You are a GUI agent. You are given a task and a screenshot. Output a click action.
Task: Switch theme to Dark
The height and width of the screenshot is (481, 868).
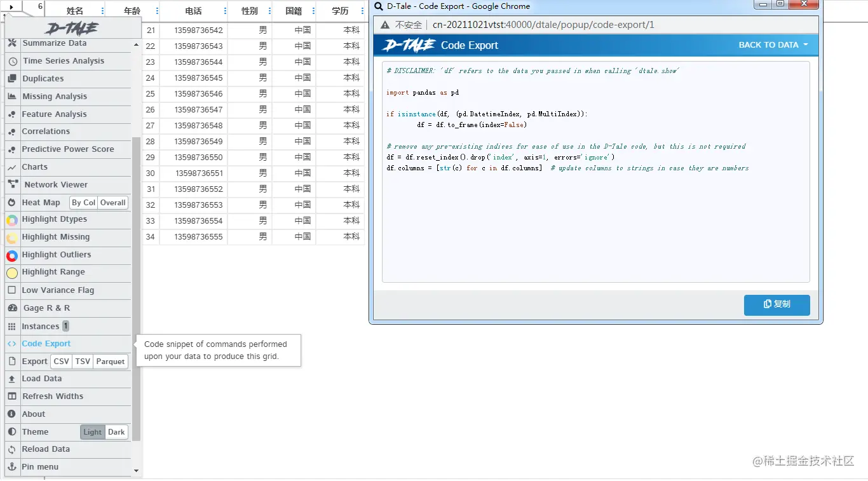(x=116, y=432)
